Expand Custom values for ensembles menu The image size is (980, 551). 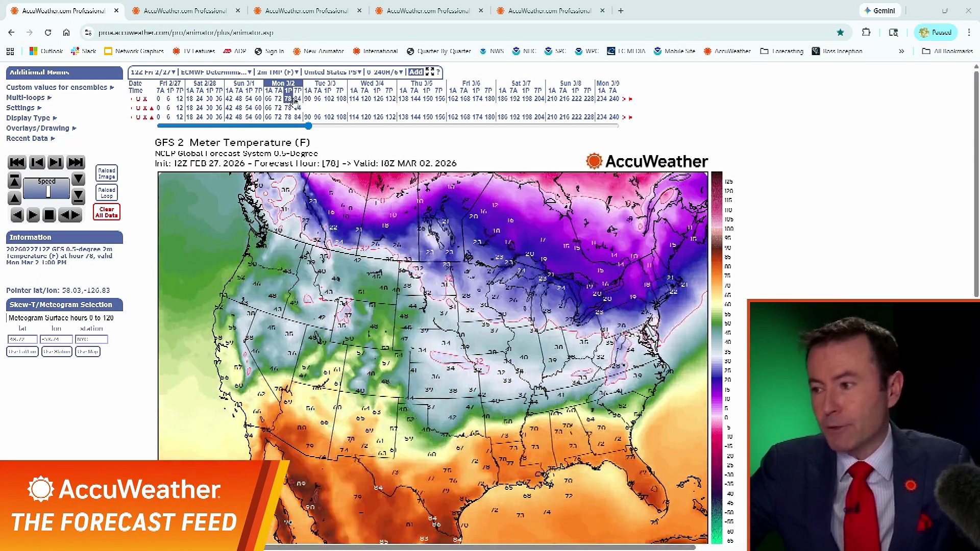click(x=60, y=87)
